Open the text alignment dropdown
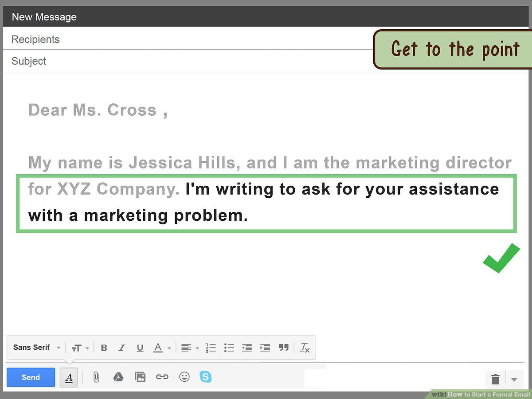Image resolution: width=532 pixels, height=399 pixels. point(190,348)
